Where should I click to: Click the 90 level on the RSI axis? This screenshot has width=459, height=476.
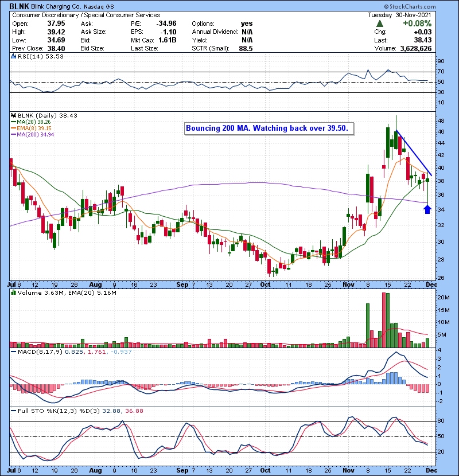441,61
